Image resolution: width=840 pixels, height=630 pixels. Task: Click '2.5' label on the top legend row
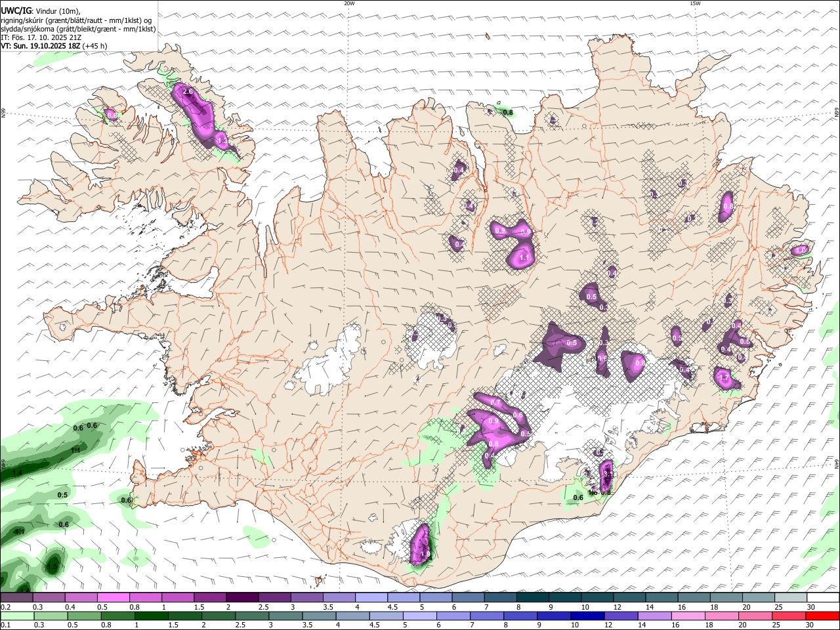pyautogui.click(x=264, y=607)
